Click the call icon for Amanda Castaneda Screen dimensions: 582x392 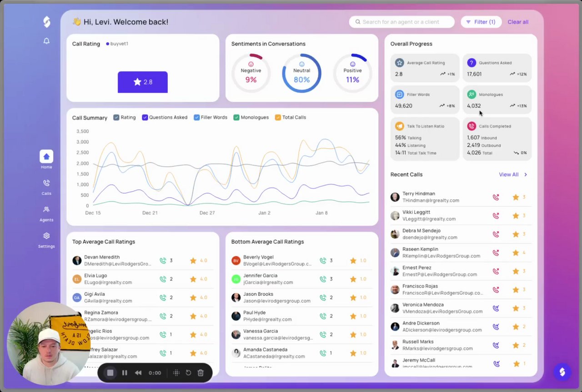(x=323, y=353)
